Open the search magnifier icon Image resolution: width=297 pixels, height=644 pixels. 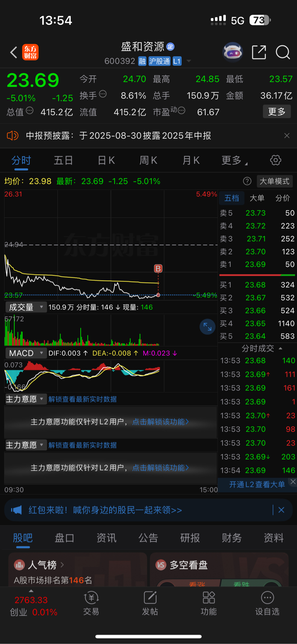point(283,52)
